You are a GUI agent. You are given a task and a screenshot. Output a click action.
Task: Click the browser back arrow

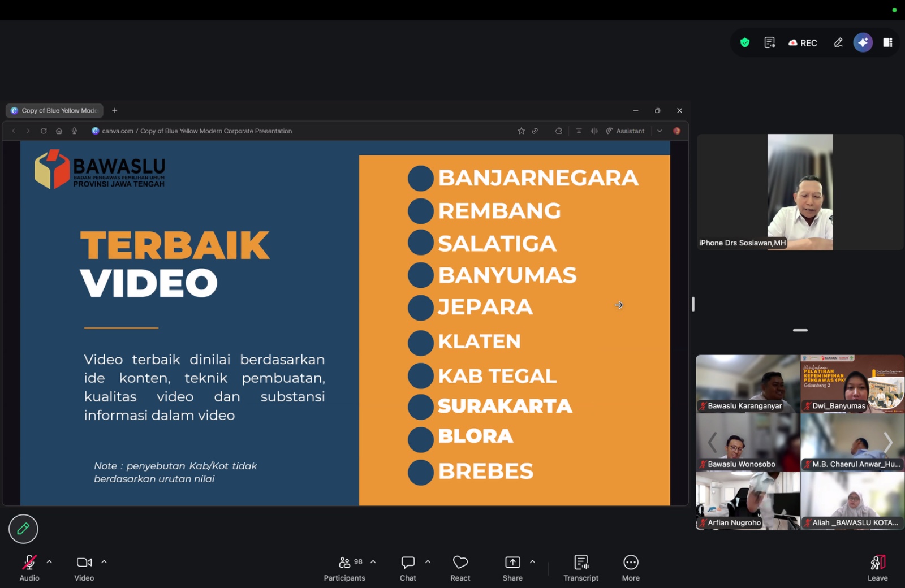point(14,131)
